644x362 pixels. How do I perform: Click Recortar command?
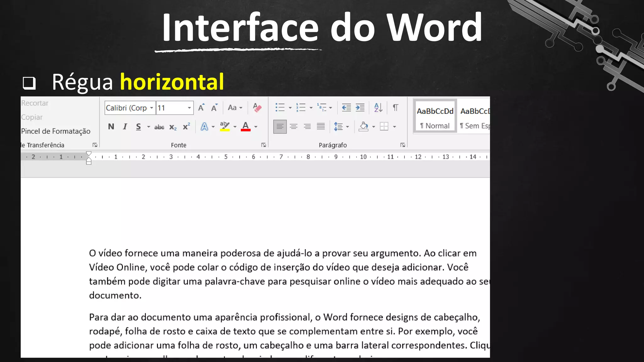click(x=35, y=103)
